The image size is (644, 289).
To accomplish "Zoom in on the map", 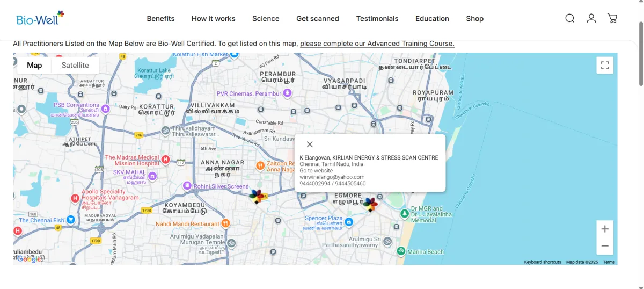I will point(605,229).
